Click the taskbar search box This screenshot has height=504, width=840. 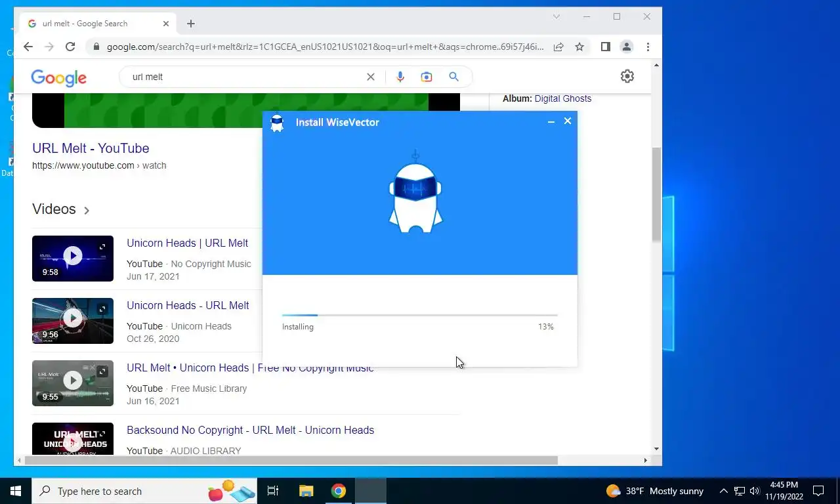[144, 491]
